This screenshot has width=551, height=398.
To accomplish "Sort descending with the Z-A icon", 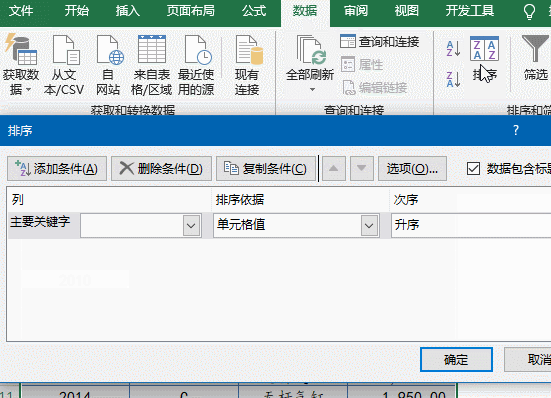I will pos(453,79).
